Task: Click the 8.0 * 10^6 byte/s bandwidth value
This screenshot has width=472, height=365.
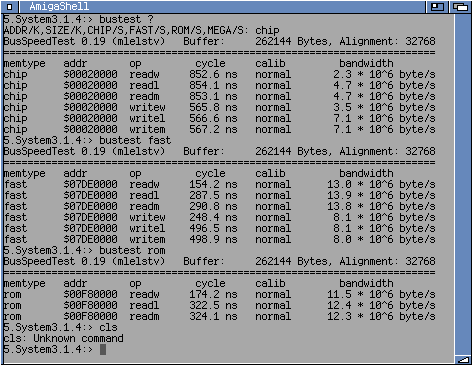Action: coord(384,239)
